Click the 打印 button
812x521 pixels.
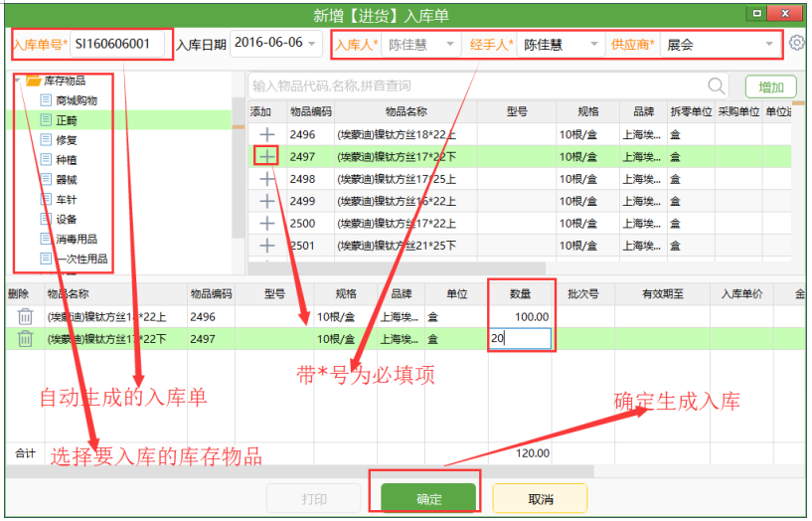[314, 498]
